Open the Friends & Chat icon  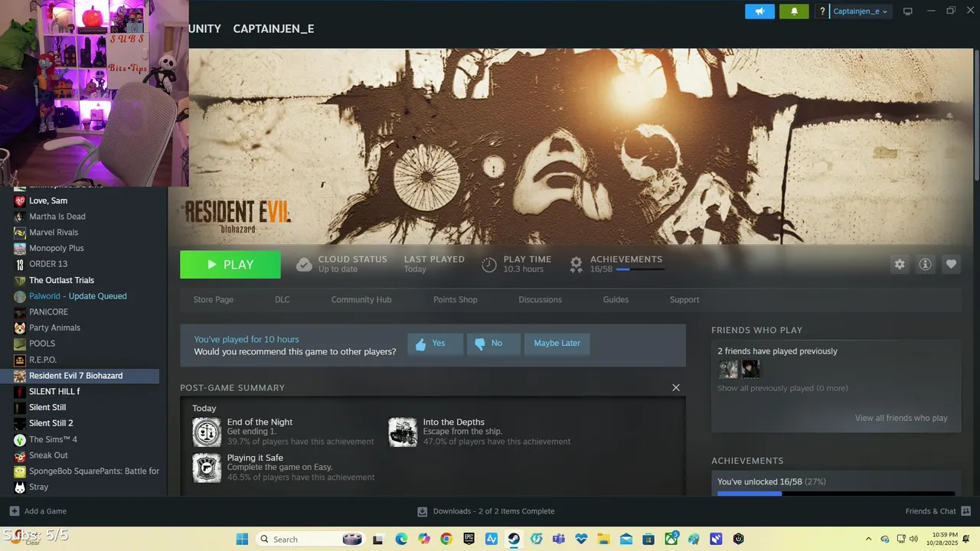[965, 511]
